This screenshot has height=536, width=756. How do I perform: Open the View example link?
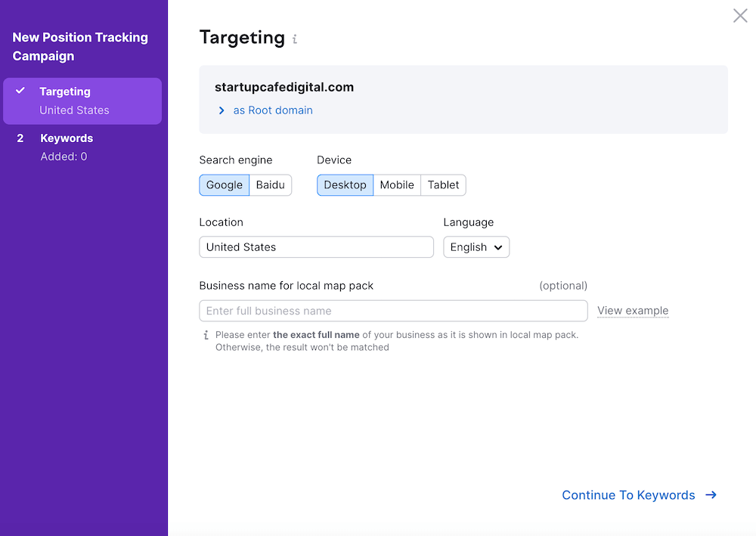pyautogui.click(x=633, y=311)
